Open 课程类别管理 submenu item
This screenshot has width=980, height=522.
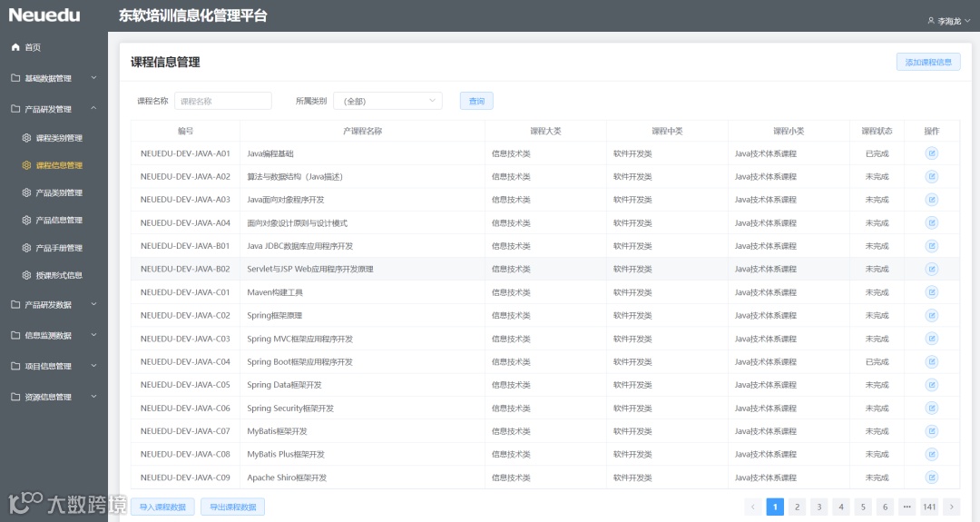click(54, 137)
